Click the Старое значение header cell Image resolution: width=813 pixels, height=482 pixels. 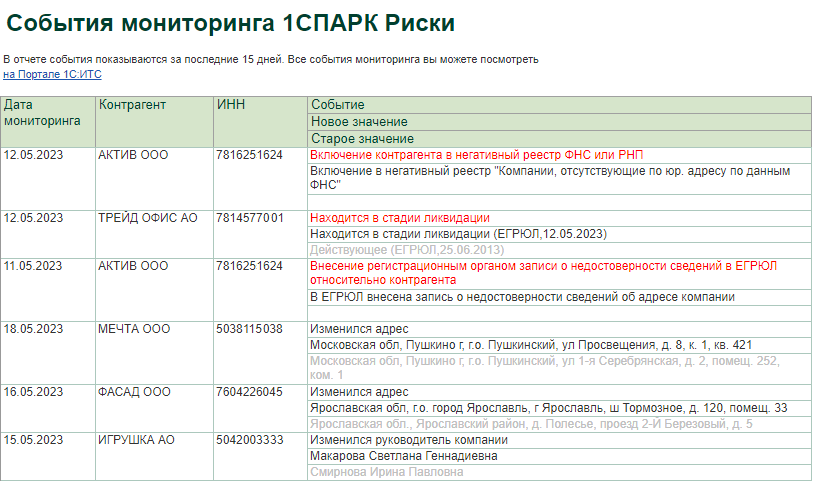tap(362, 138)
